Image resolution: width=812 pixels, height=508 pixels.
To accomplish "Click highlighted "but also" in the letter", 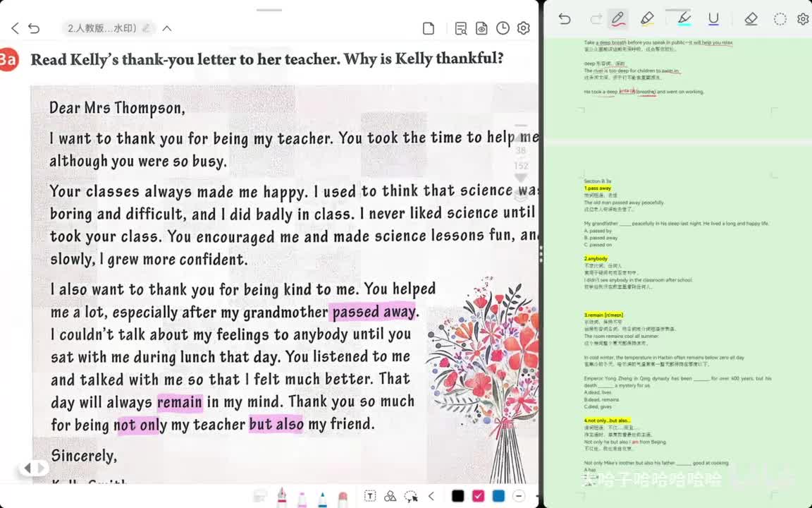I will click(x=276, y=424).
